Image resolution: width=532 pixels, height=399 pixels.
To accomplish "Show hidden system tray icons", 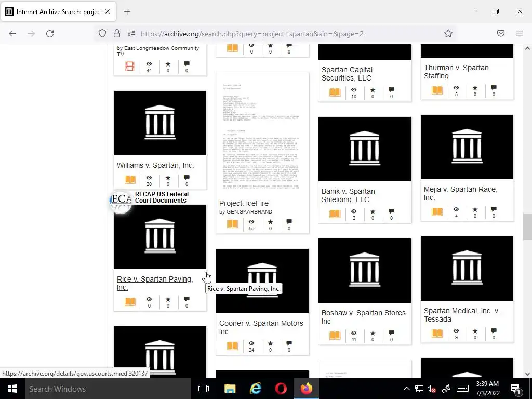I will click(x=406, y=389).
